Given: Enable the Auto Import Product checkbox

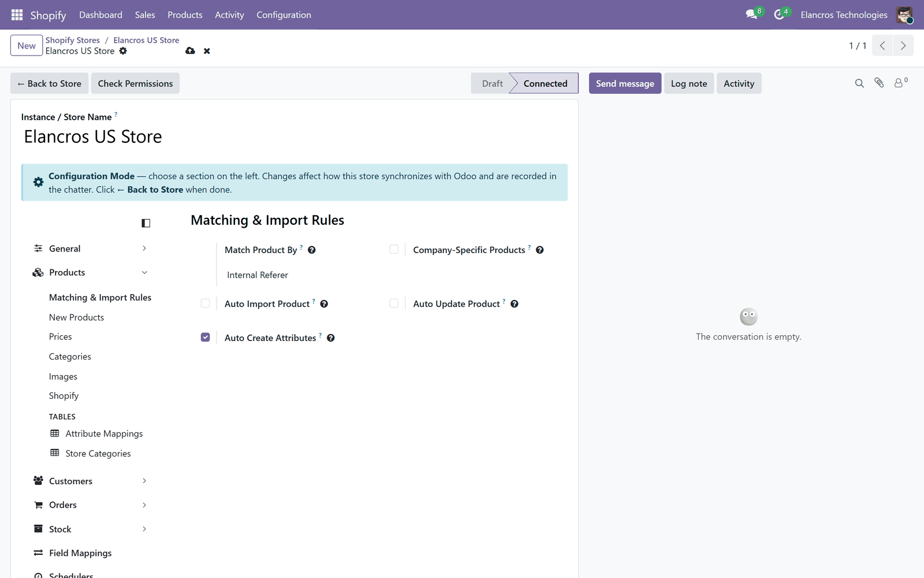Looking at the screenshot, I should pos(205,303).
